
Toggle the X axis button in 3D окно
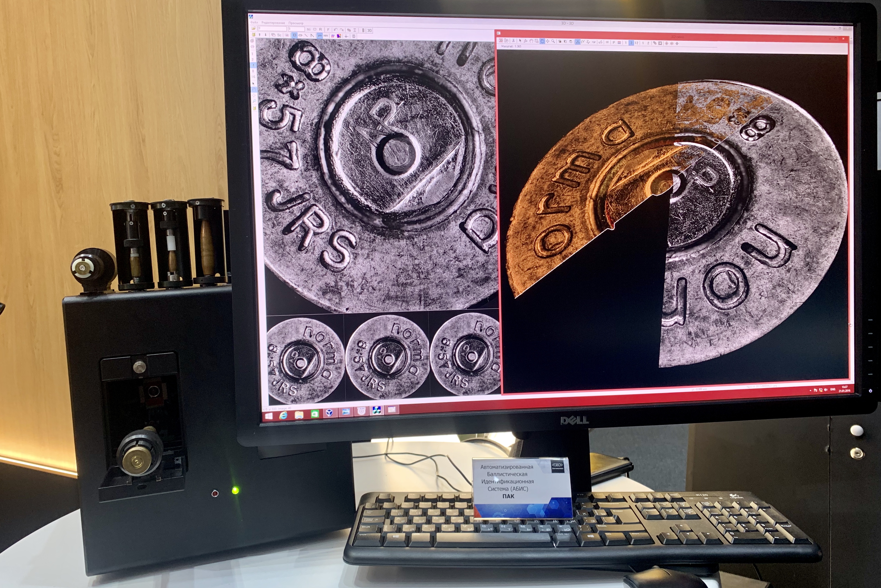[578, 42]
